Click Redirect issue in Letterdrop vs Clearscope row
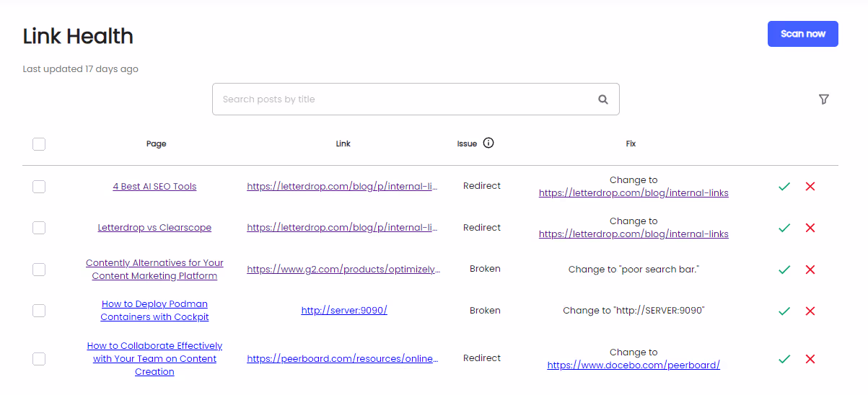The width and height of the screenshot is (868, 395). [482, 228]
